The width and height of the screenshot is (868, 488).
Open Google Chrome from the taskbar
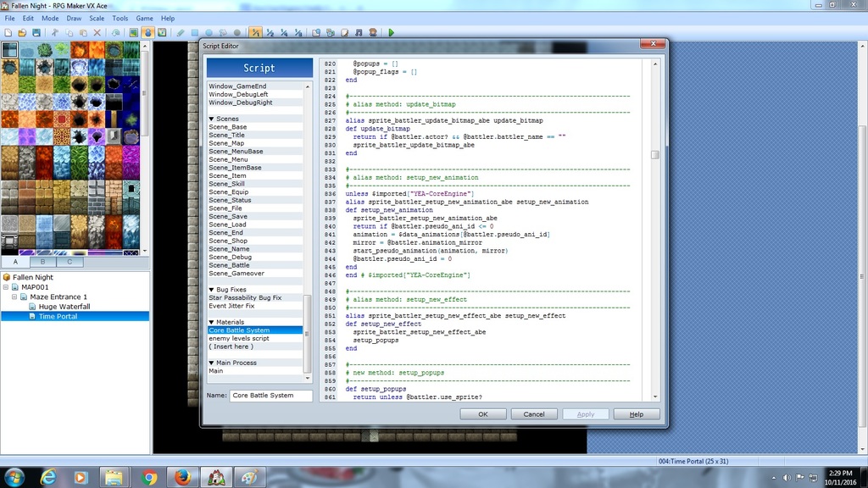(x=148, y=477)
